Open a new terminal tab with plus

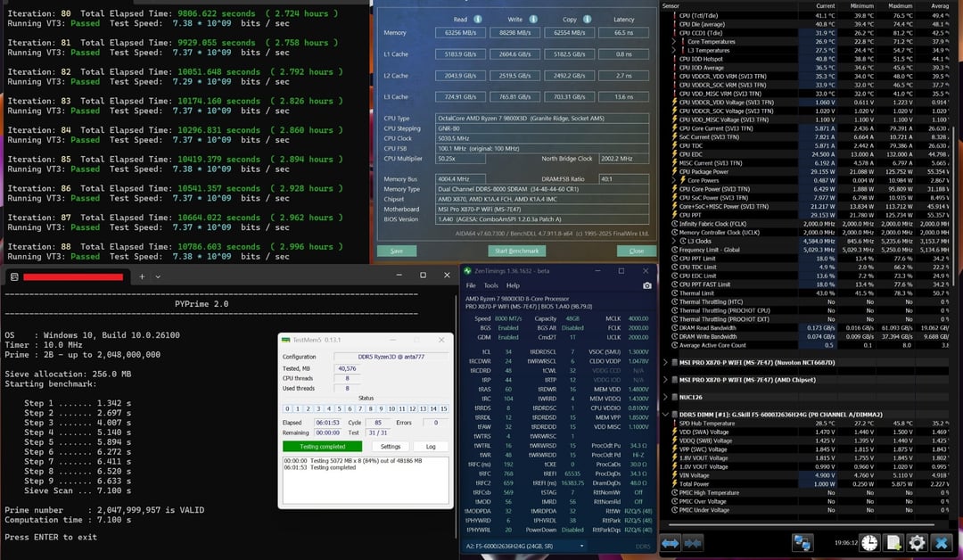pyautogui.click(x=142, y=277)
